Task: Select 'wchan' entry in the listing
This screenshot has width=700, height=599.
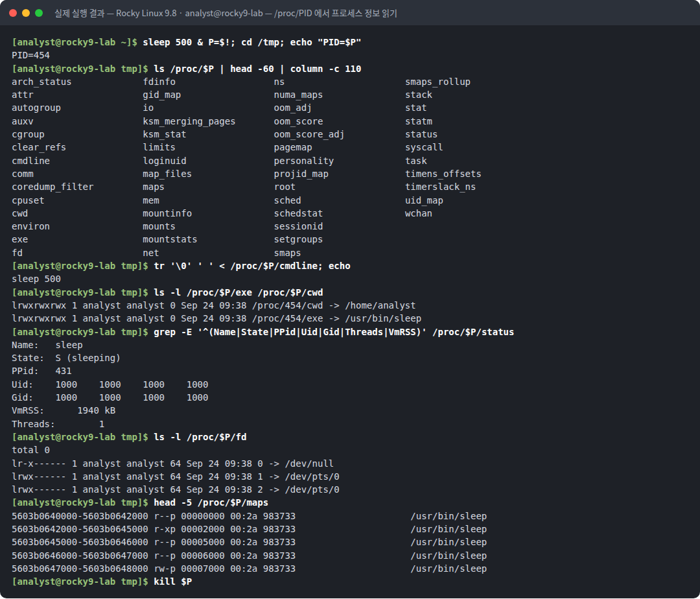Action: [418, 213]
